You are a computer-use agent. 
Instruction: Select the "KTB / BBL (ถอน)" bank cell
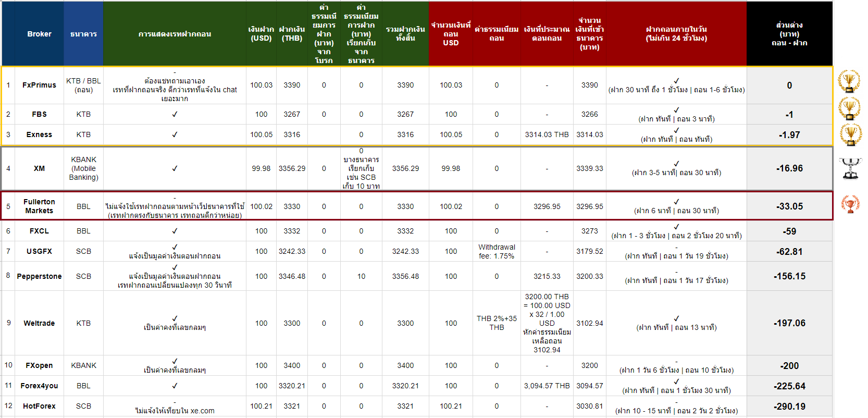pos(83,85)
